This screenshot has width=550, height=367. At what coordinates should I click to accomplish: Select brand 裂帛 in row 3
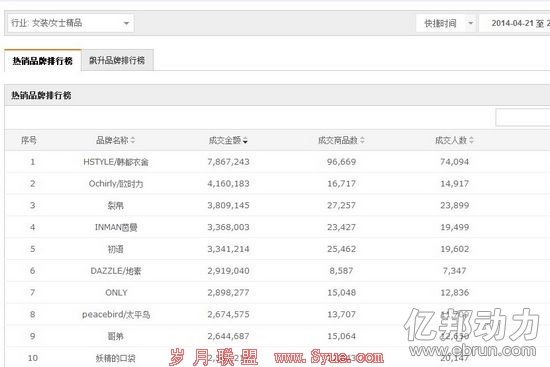coord(116,205)
